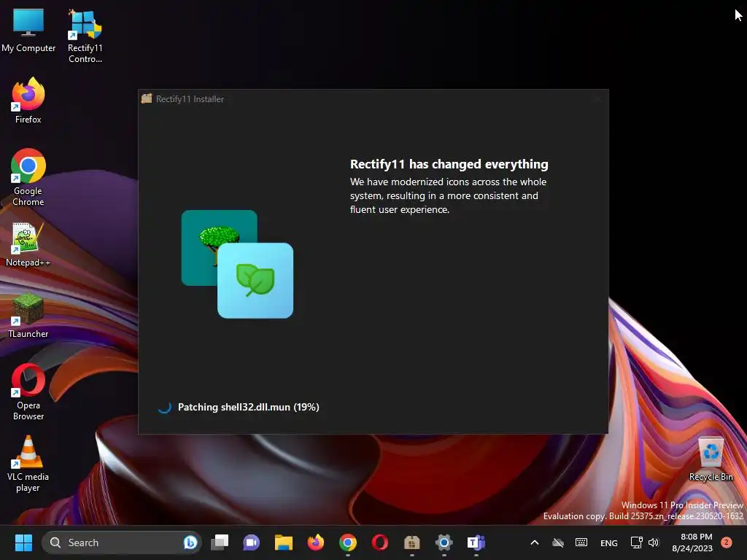This screenshot has width=747, height=560.
Task: Click the Patching shell32.dll.mun progress text
Action: coord(248,407)
